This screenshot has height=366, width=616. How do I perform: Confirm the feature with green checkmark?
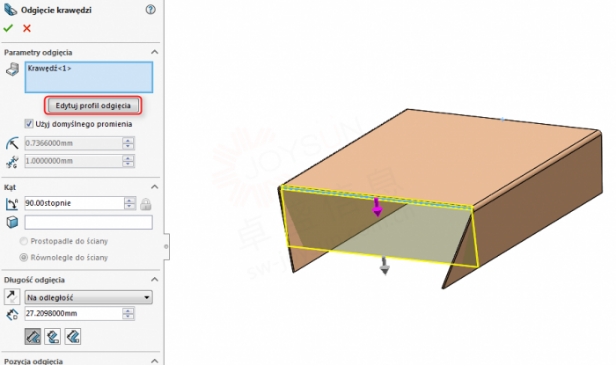(x=8, y=28)
